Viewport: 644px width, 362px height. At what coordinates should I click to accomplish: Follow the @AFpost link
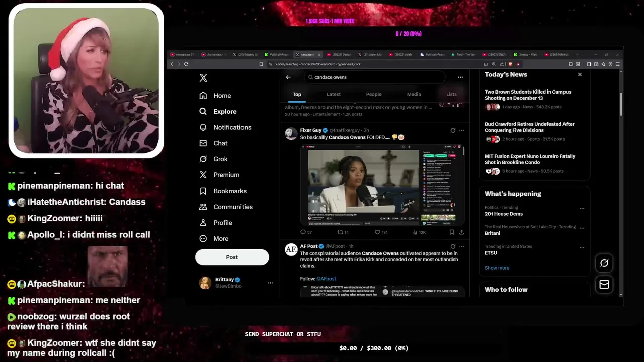click(326, 279)
